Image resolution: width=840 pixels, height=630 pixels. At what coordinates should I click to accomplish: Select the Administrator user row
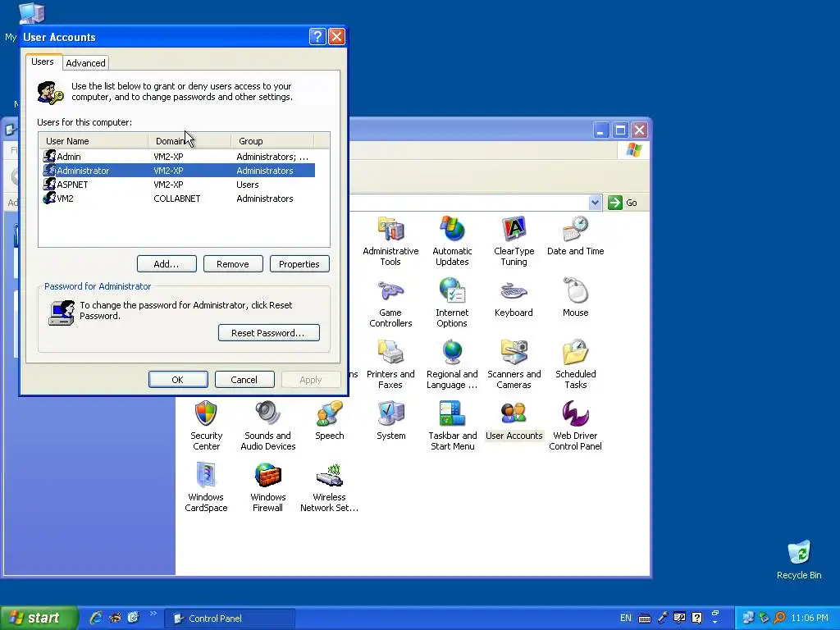[x=178, y=171]
